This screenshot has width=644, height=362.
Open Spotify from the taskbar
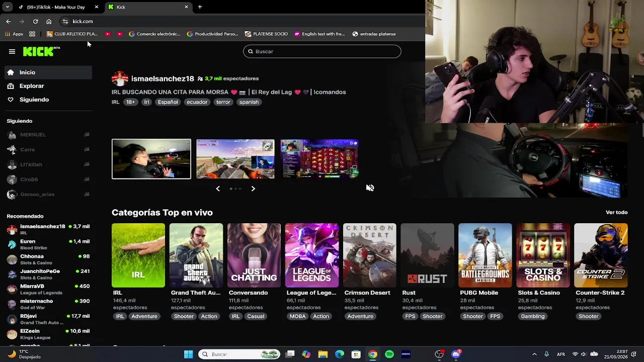click(389, 354)
